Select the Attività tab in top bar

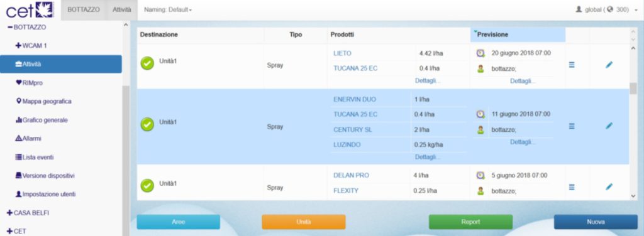pyautogui.click(x=122, y=10)
